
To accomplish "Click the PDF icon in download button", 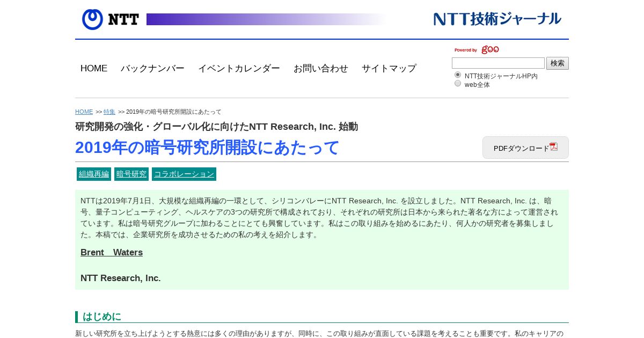I will coord(554,146).
